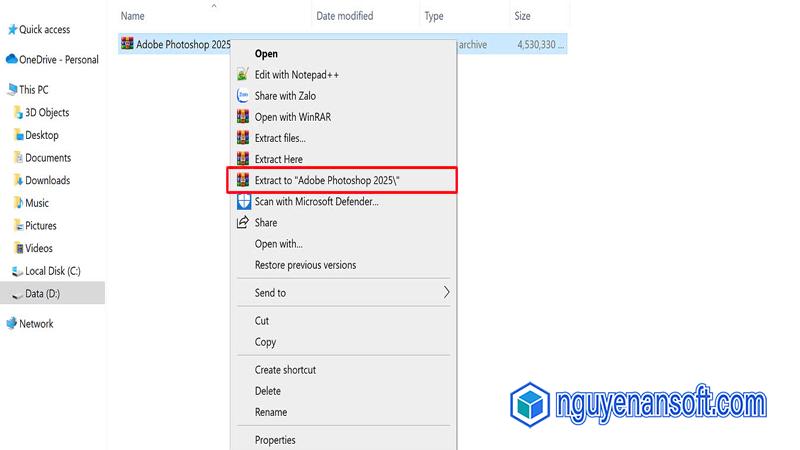This screenshot has width=800, height=450.
Task: Open Pictures label in sidebar
Action: click(41, 226)
